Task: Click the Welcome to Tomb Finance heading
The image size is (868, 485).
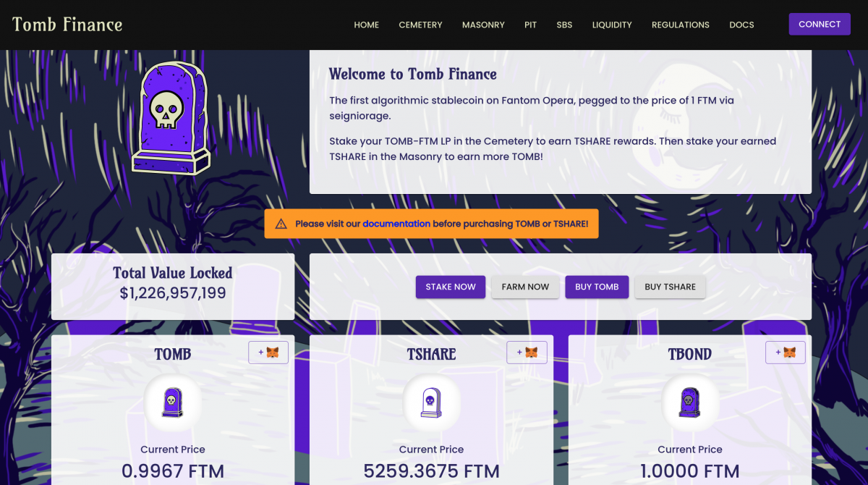Action: pos(413,74)
